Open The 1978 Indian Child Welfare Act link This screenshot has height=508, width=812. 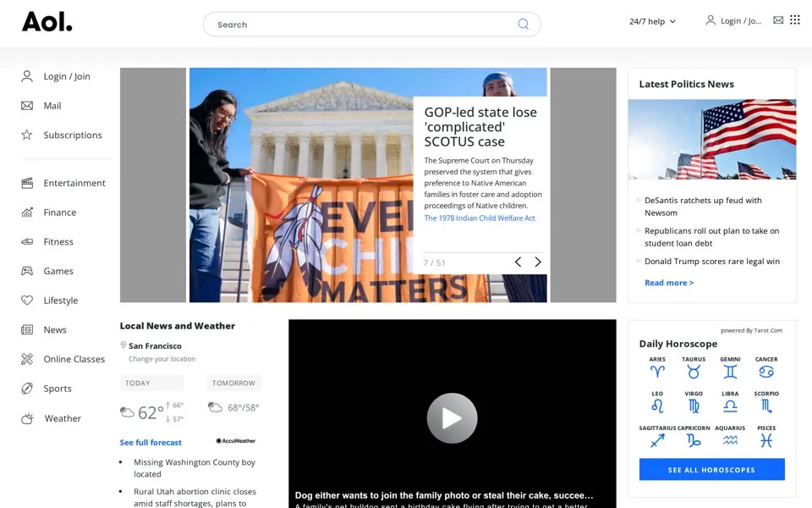[x=480, y=218]
